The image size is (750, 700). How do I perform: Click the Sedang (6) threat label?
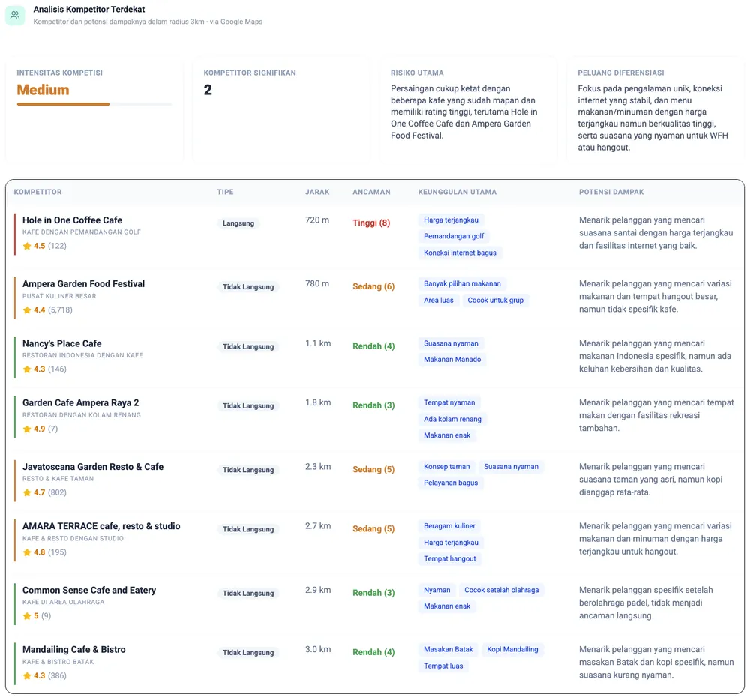tap(373, 287)
